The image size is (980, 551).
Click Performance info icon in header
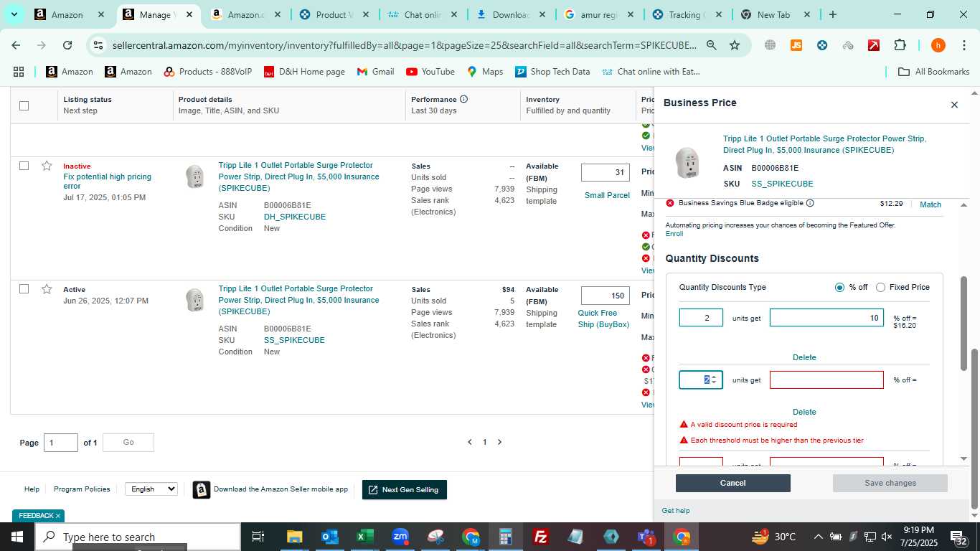point(463,99)
